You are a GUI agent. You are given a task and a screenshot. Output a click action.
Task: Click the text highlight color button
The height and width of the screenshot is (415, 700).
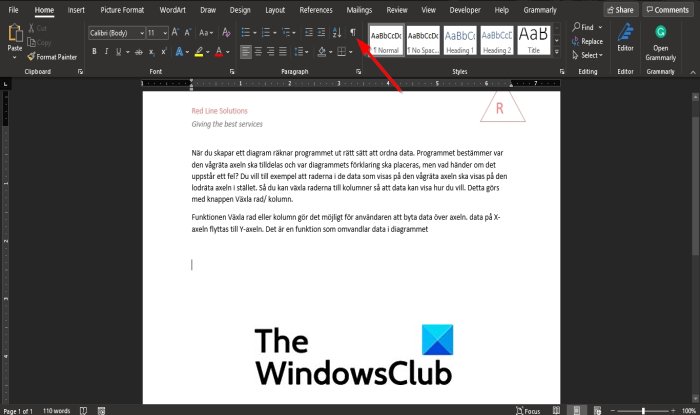coord(199,52)
